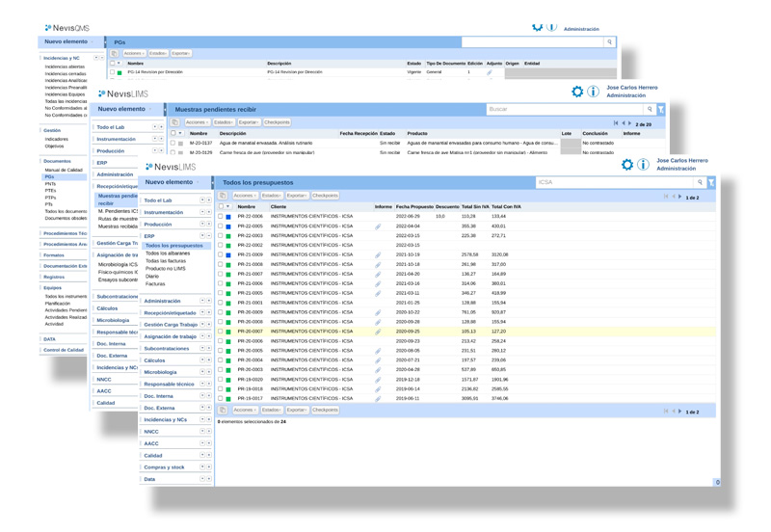Open attachment paperclip for PR-21-0008
771x532 pixels.
click(378, 264)
